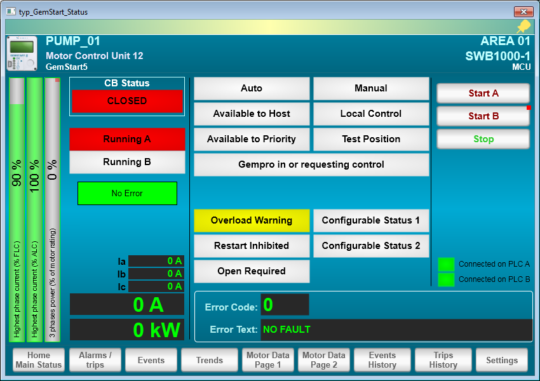The height and width of the screenshot is (381, 540).
Task: Click the Error Code value field
Action: [284, 305]
